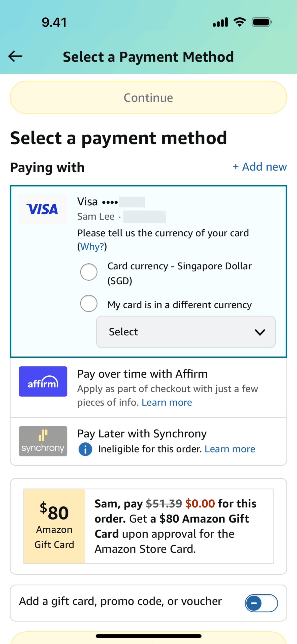Open Synchrony "Learn more" link

pos(230,449)
